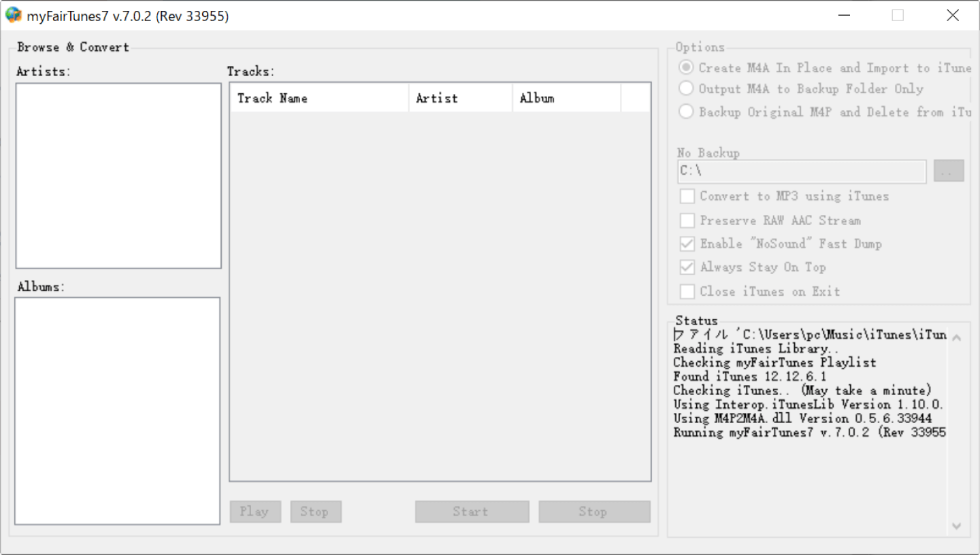Click inside the Albums list box
The image size is (980, 555).
point(117,411)
